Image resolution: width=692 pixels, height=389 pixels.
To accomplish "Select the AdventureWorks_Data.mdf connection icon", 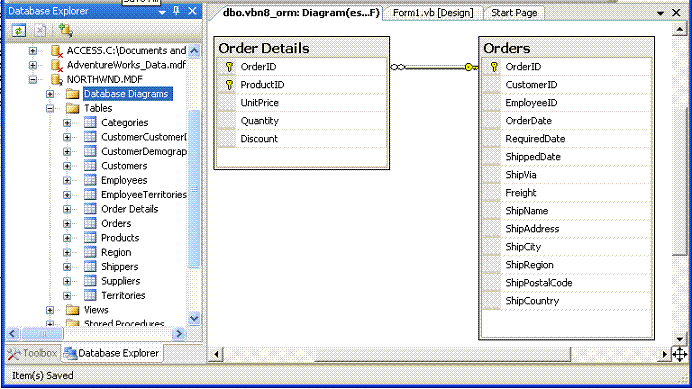I will (x=57, y=65).
